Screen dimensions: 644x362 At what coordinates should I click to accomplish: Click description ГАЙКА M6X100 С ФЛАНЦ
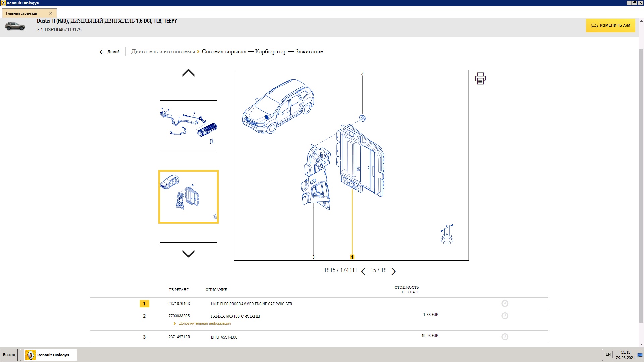(x=235, y=316)
